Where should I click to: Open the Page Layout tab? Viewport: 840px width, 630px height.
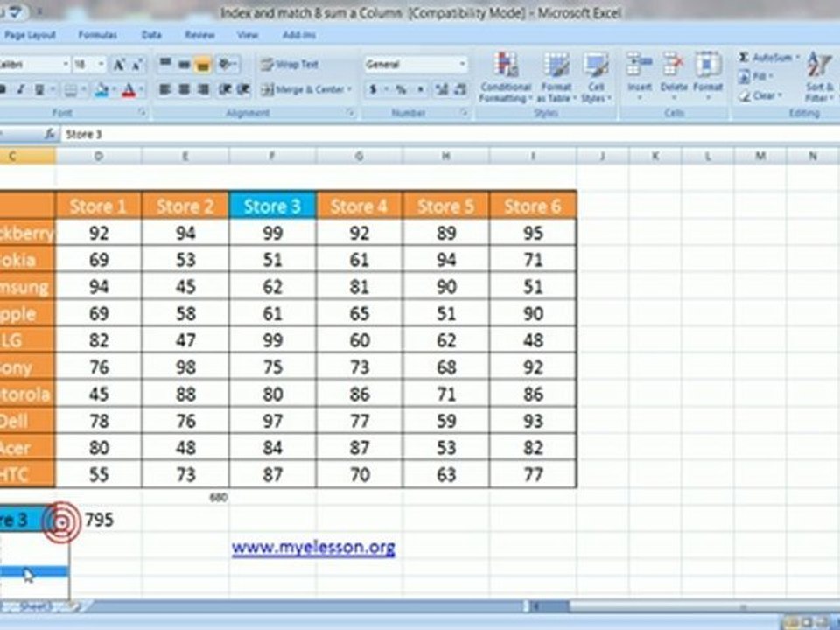point(30,35)
